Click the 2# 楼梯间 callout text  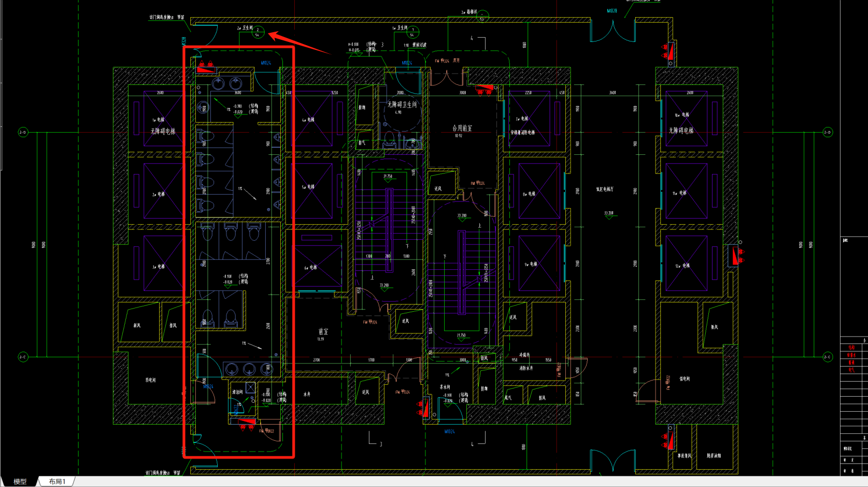[x=469, y=12]
